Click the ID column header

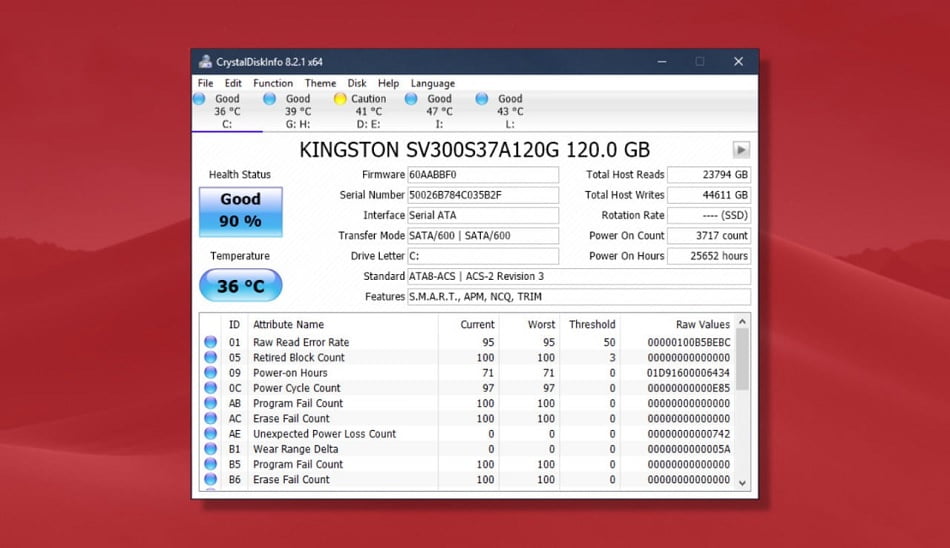[x=234, y=324]
